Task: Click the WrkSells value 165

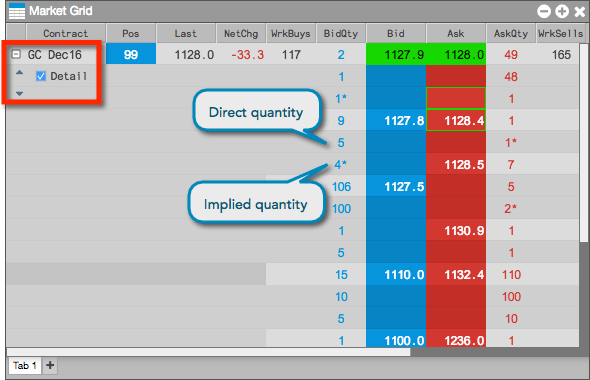Action: pos(561,55)
